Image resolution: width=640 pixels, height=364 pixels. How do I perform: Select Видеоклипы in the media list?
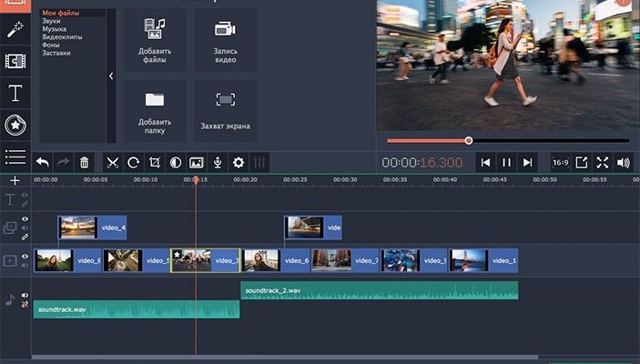coord(62,37)
